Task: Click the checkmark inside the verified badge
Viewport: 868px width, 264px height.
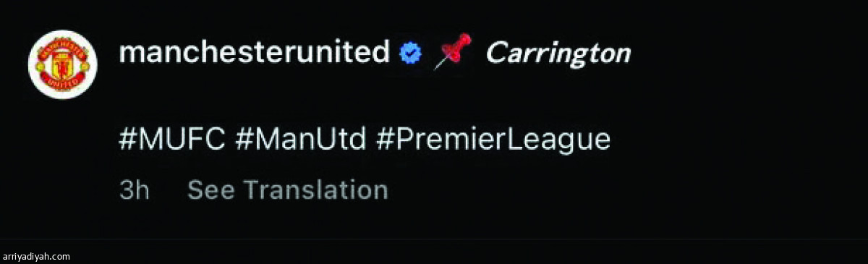Action: point(412,53)
